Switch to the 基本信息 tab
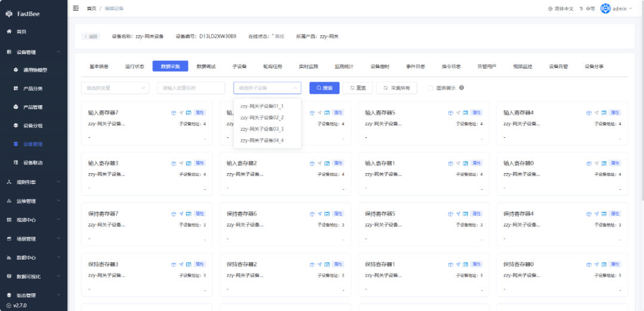The image size is (644, 311). (99, 66)
